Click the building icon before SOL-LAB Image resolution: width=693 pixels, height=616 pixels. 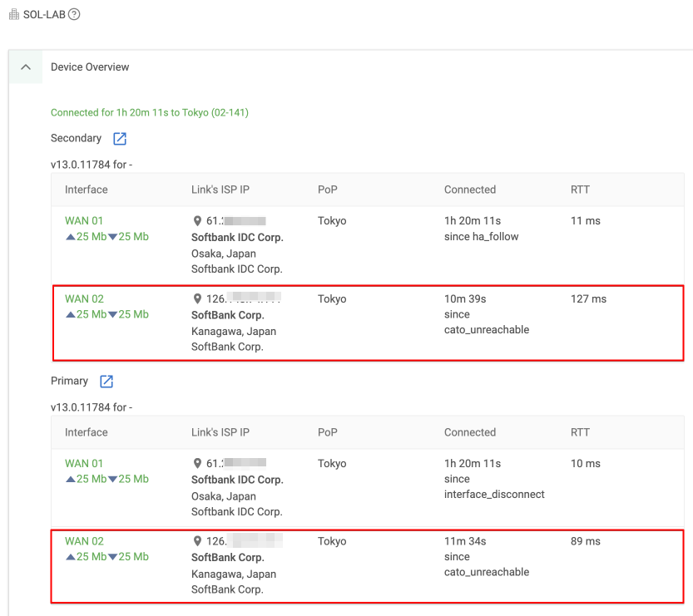click(x=13, y=15)
